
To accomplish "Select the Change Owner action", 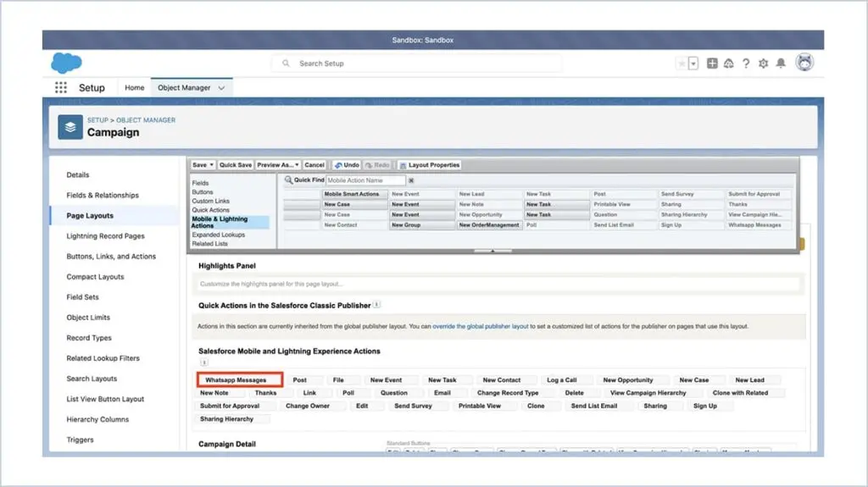I will (307, 407).
